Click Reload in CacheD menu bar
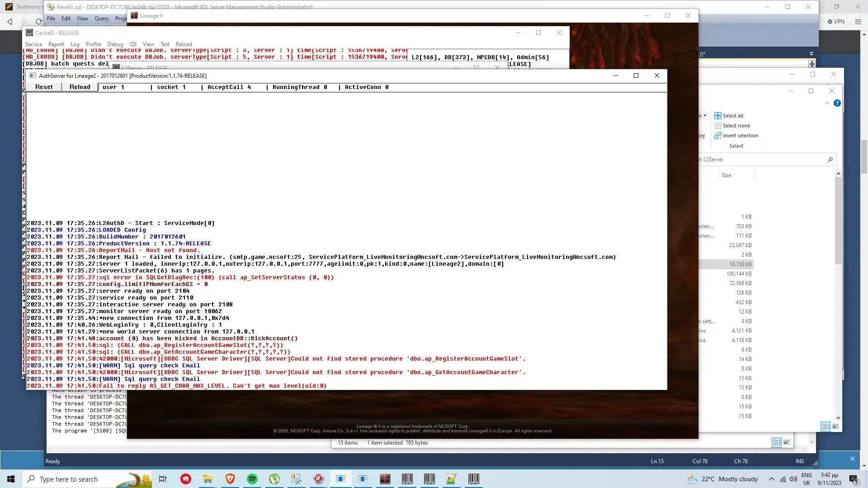Screen dimensions: 868x488 click(184, 44)
